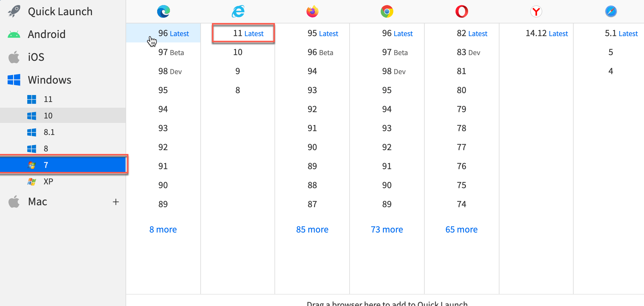Show 8 more Edge versions
This screenshot has height=306, width=644.
pos(163,229)
